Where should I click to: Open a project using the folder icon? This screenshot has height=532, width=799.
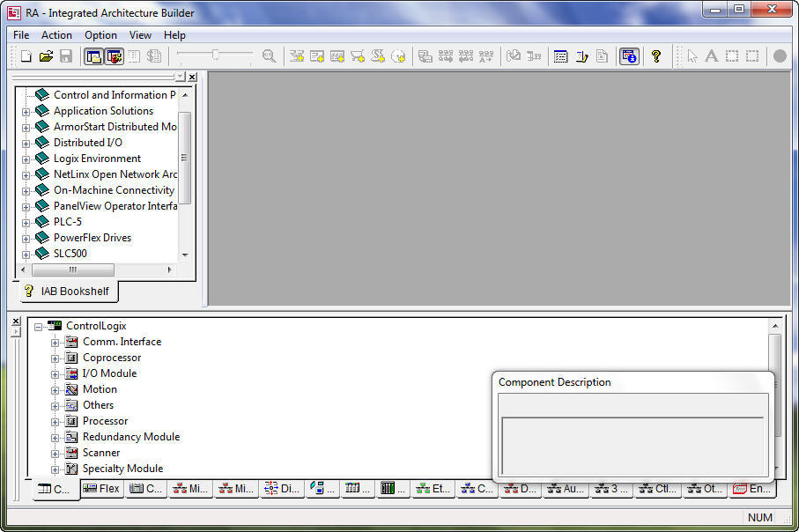[47, 56]
